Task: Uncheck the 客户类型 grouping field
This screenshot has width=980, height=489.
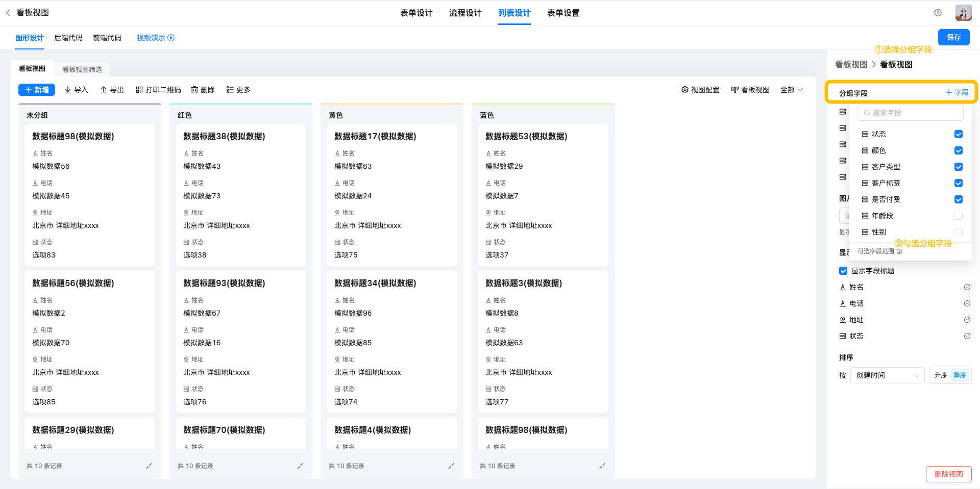Action: pyautogui.click(x=959, y=167)
